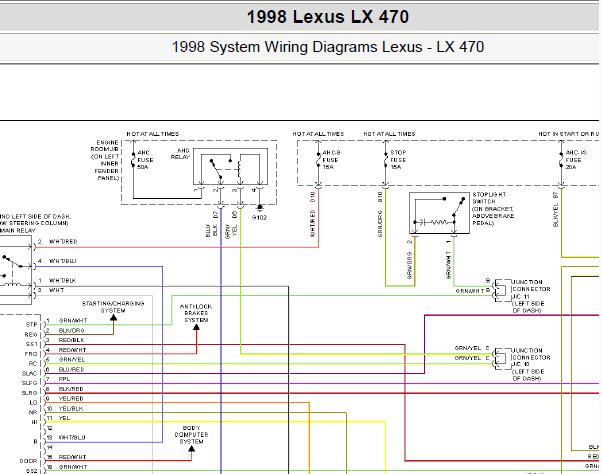Select the 'STOP FUSE 15A' label
602x474 pixels.
click(x=398, y=160)
